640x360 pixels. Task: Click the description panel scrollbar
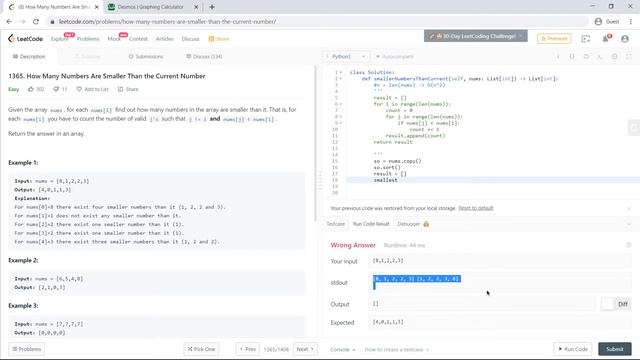coord(315,143)
